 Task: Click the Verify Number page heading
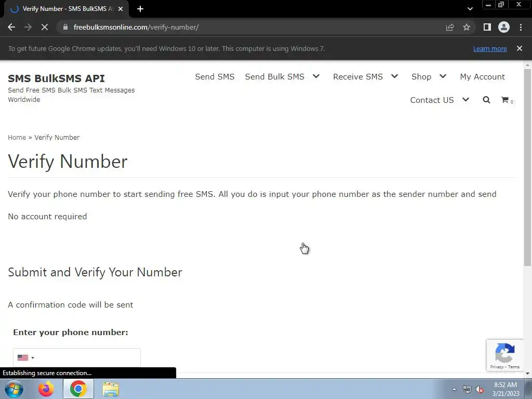click(x=68, y=162)
